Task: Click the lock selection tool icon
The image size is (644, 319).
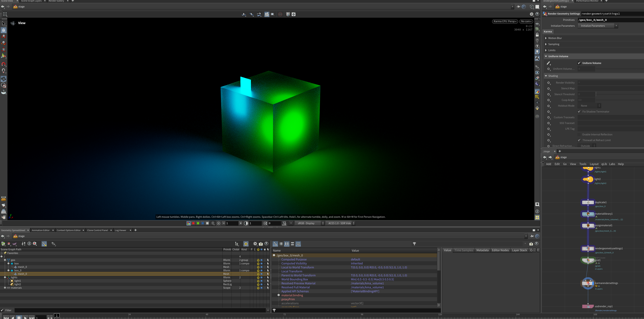Action: (x=3, y=30)
